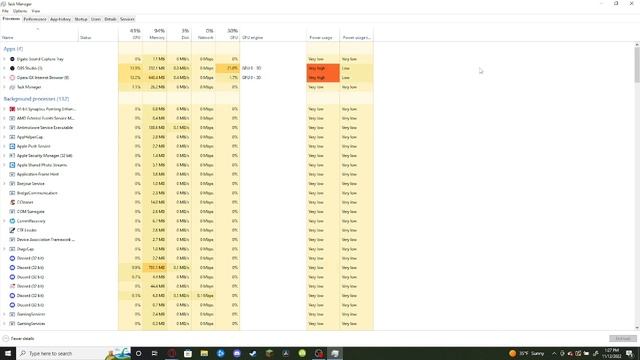Open the weather widget showing Sunny
Image resolution: width=640 pixels, height=360 pixels.
527,353
